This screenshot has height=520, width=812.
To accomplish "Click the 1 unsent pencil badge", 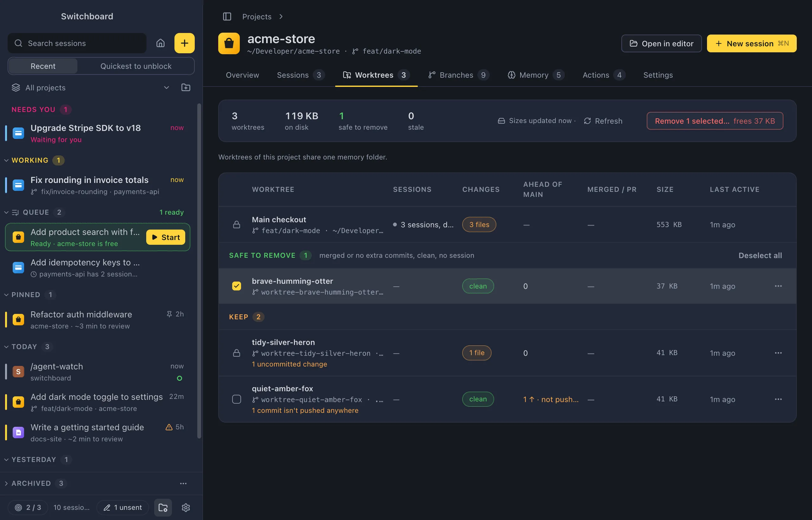I will (123, 508).
